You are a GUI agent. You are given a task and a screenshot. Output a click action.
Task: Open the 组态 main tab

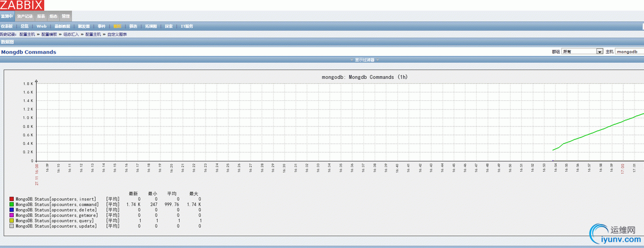pos(54,16)
